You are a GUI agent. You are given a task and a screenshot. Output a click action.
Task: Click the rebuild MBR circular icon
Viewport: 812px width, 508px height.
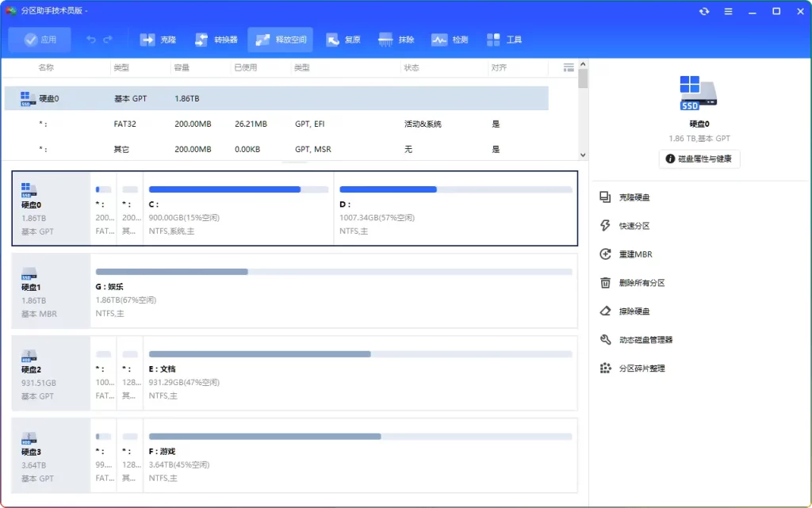pos(605,254)
